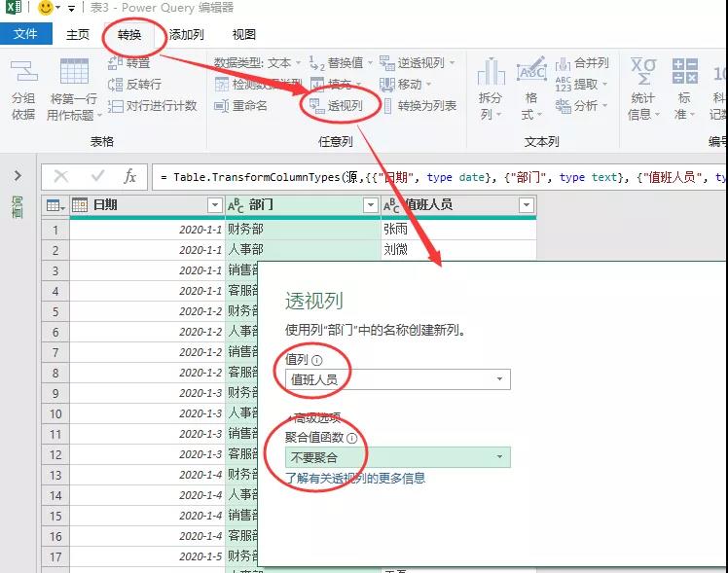Click the 聚合值函数 info icon
728x573 pixels.
352,438
